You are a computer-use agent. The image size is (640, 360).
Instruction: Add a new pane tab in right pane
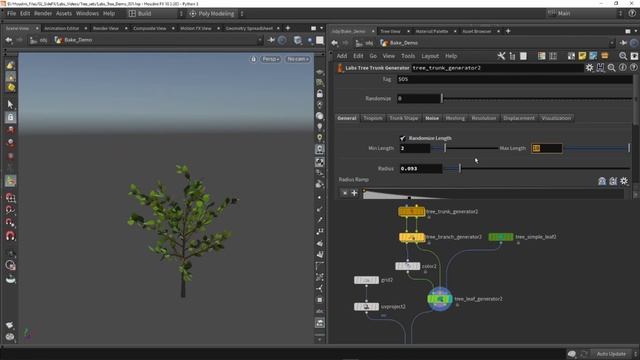tap(508, 31)
